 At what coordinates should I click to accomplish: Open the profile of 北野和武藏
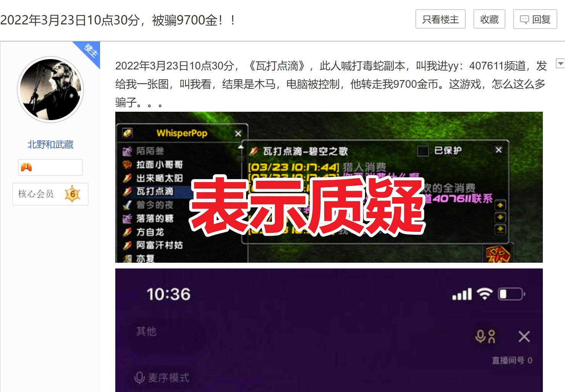pos(50,145)
